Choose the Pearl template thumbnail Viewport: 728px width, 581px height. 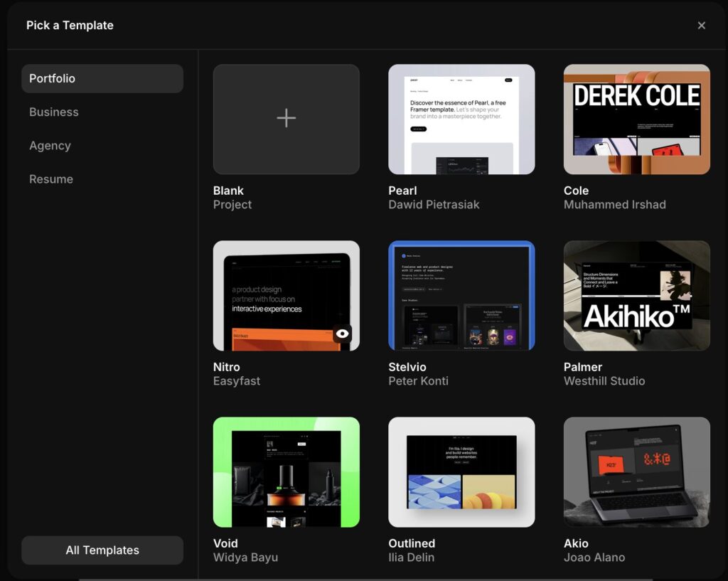click(461, 119)
